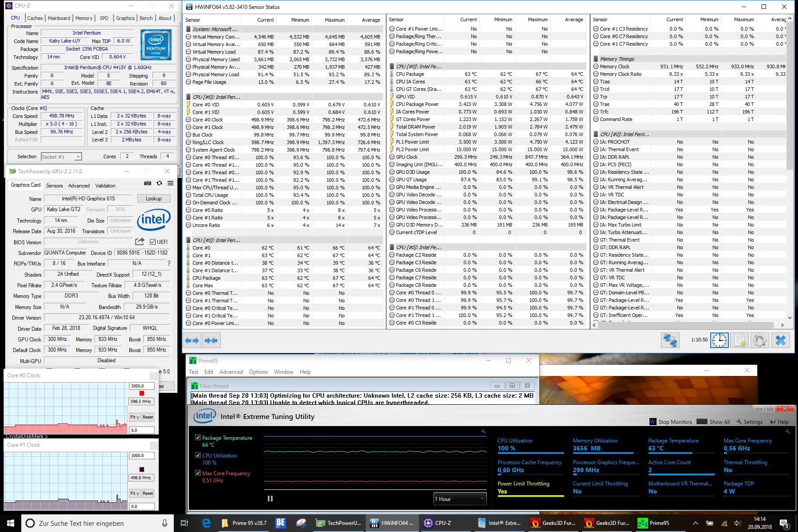Click Fit y in Core #1 Clock graph
798x532 pixels.
tap(135, 493)
